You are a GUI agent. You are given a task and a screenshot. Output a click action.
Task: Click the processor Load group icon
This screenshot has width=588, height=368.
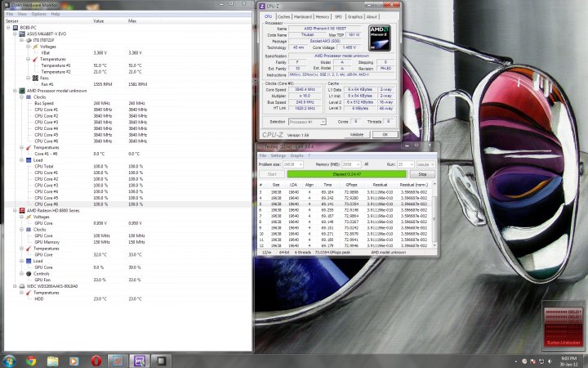tap(29, 160)
